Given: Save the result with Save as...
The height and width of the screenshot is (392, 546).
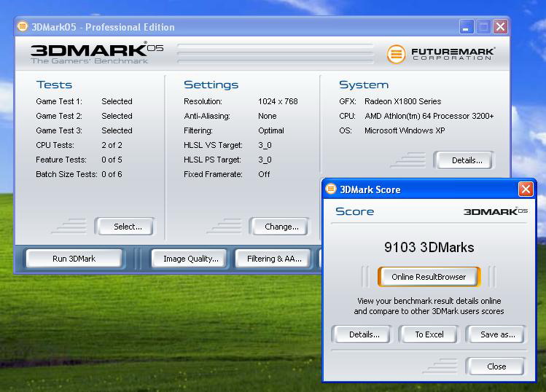Looking at the screenshot, I should click(497, 334).
